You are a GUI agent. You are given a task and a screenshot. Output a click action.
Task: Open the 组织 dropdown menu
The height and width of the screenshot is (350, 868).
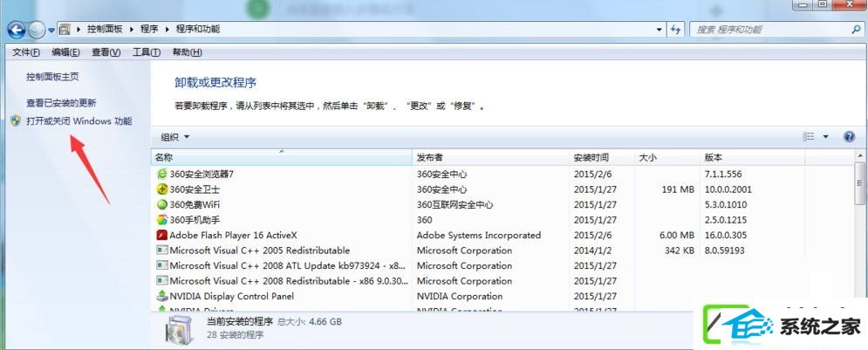point(175,137)
